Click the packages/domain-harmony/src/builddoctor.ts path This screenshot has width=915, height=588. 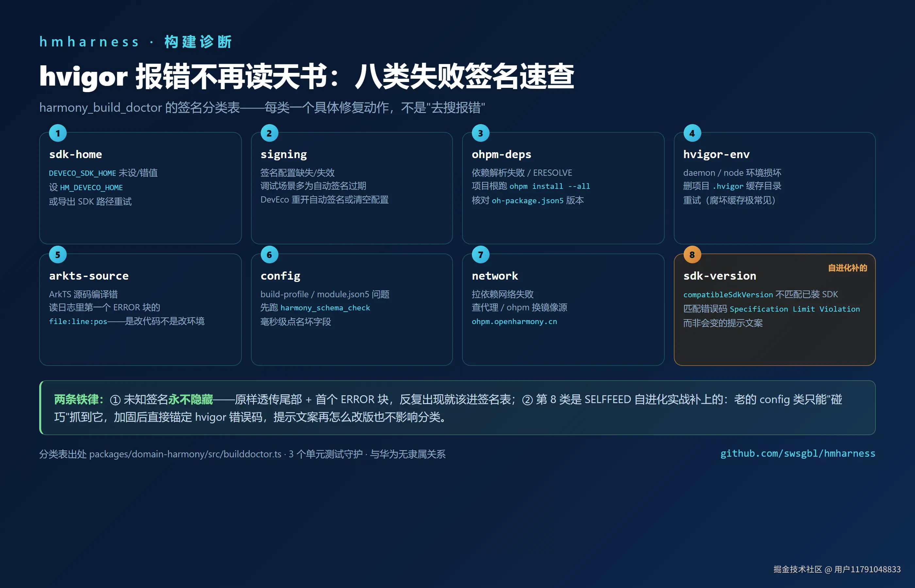coord(185,454)
